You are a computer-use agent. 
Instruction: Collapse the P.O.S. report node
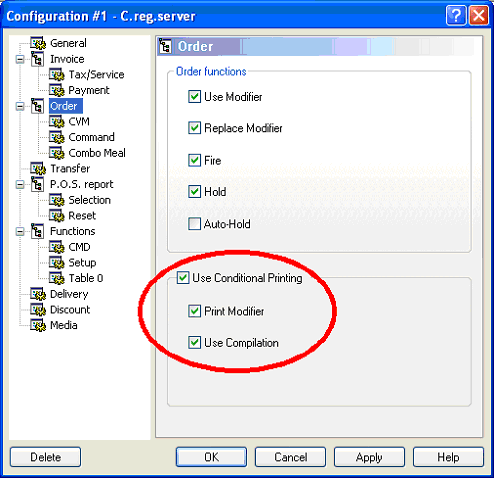pyautogui.click(x=20, y=184)
